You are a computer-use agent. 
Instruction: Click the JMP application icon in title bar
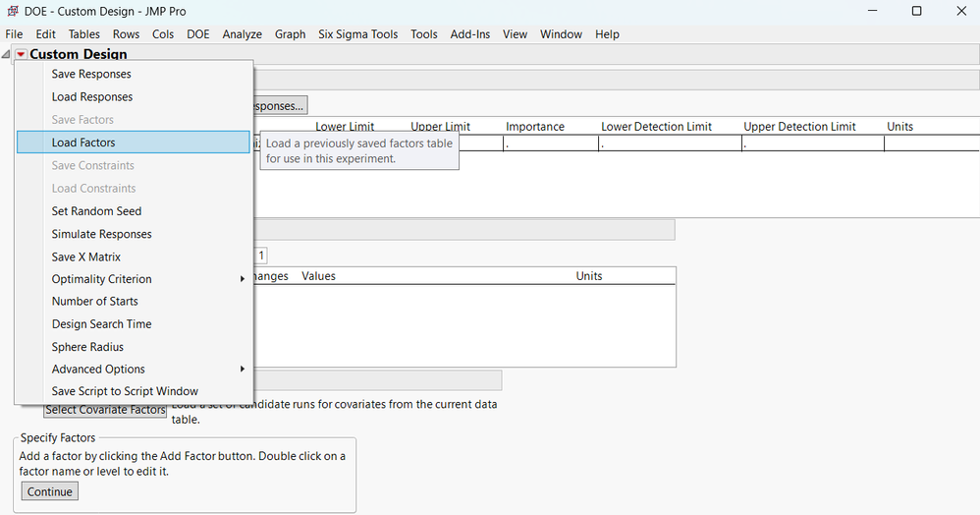tap(12, 11)
